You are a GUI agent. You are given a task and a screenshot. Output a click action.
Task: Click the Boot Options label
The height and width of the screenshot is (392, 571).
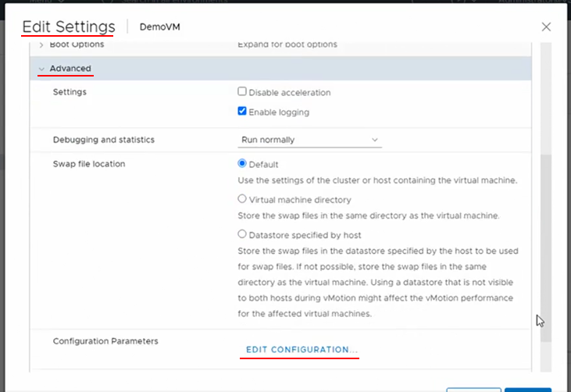click(77, 45)
